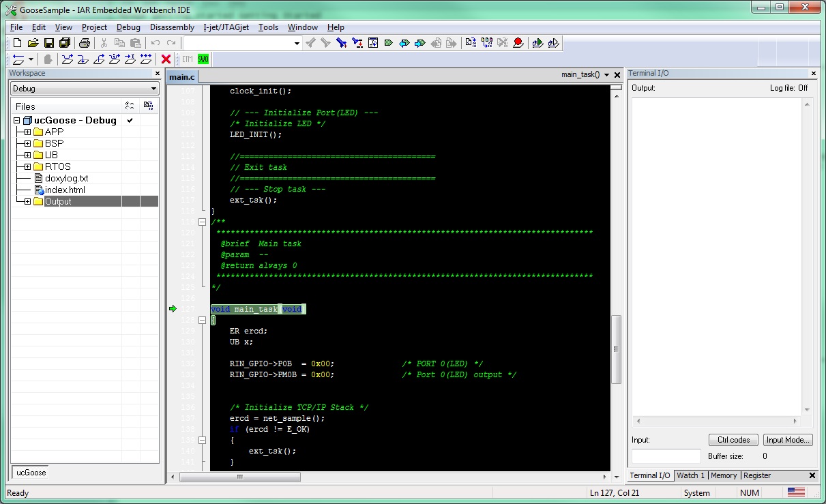The width and height of the screenshot is (826, 504).
Task: Expand the RTOS folder
Action: (x=27, y=166)
